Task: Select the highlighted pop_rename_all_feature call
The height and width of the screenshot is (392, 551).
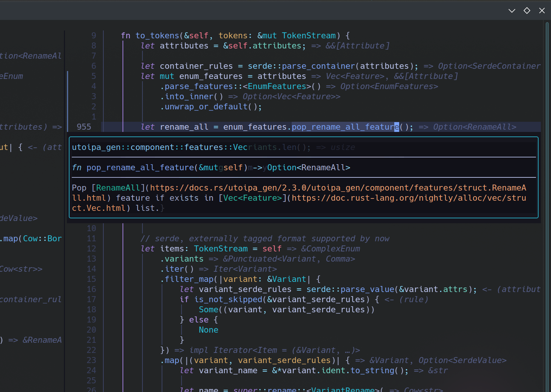Action: click(x=344, y=127)
